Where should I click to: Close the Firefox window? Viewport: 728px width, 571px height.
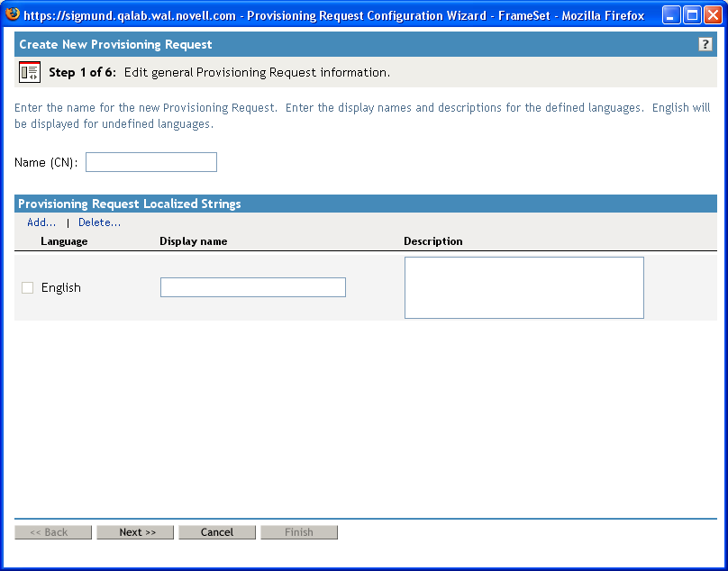click(714, 15)
